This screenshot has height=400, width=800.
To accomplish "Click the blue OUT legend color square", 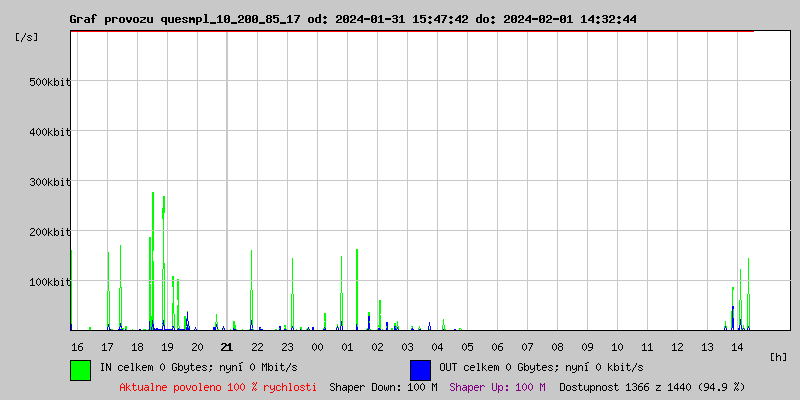I will pos(420,369).
